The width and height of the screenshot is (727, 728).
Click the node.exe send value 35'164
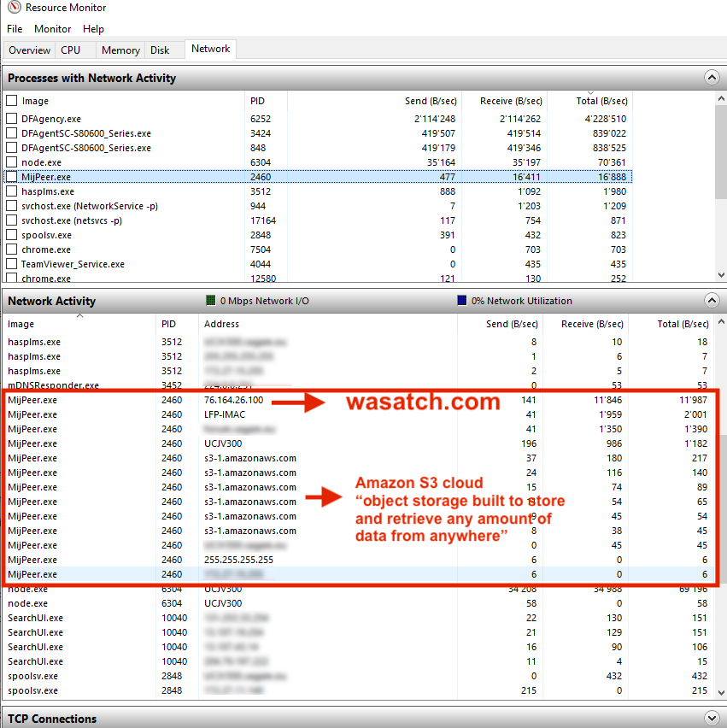(441, 162)
